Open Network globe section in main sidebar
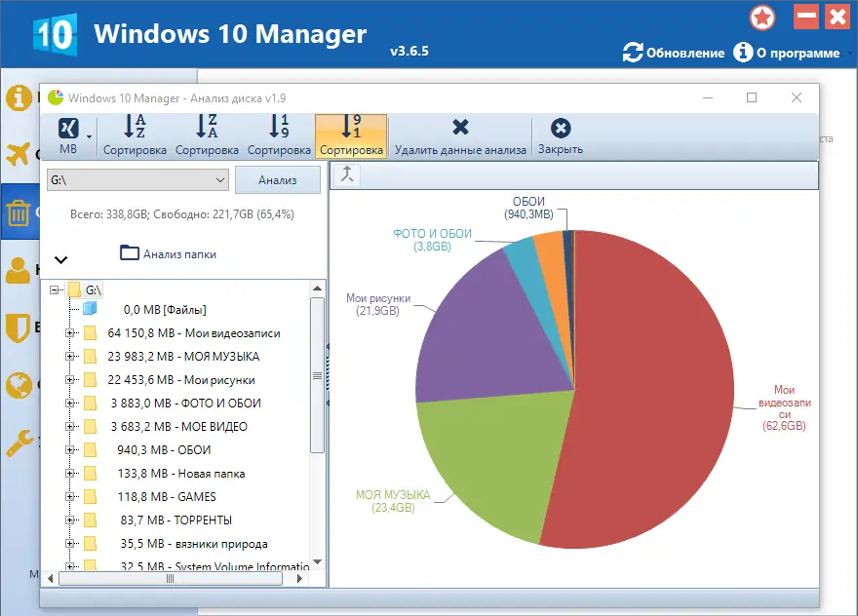Screen dimensions: 858x616 click(19, 385)
